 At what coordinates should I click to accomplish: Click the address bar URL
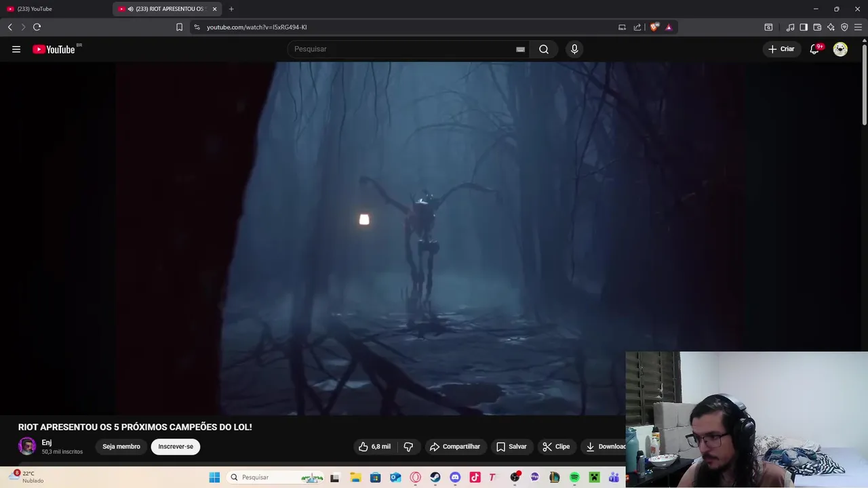point(257,27)
